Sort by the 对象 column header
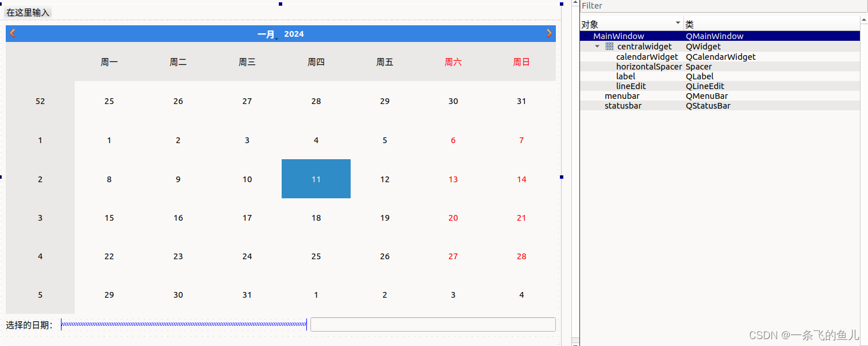The width and height of the screenshot is (868, 346). tap(631, 25)
